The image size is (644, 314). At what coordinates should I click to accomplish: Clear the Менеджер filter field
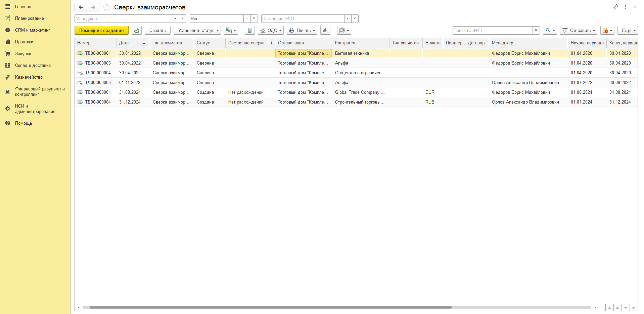pyautogui.click(x=183, y=18)
